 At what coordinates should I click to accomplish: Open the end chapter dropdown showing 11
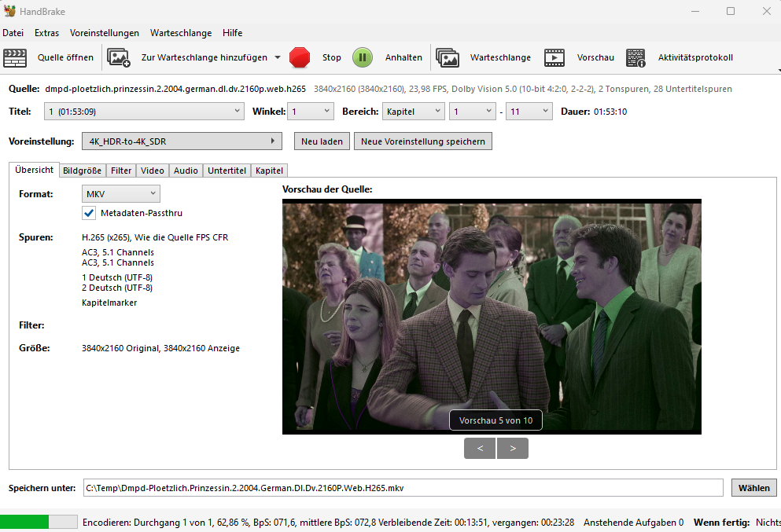[529, 112]
